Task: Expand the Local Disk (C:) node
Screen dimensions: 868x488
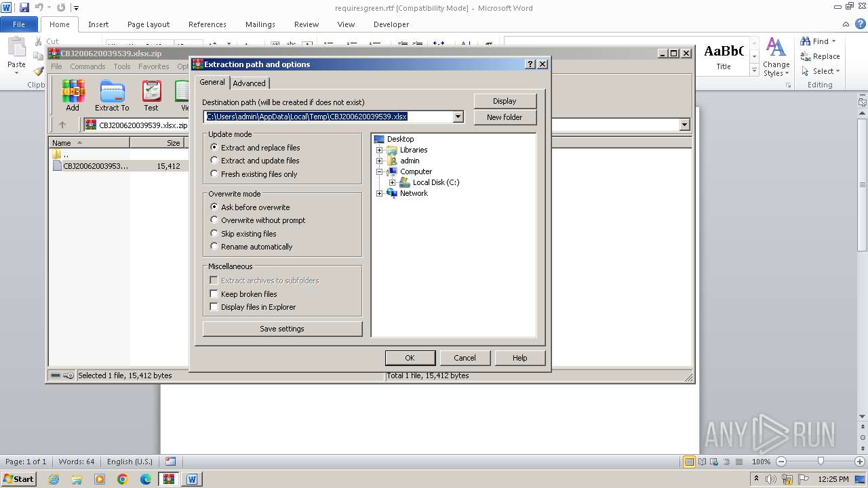Action: pos(392,182)
